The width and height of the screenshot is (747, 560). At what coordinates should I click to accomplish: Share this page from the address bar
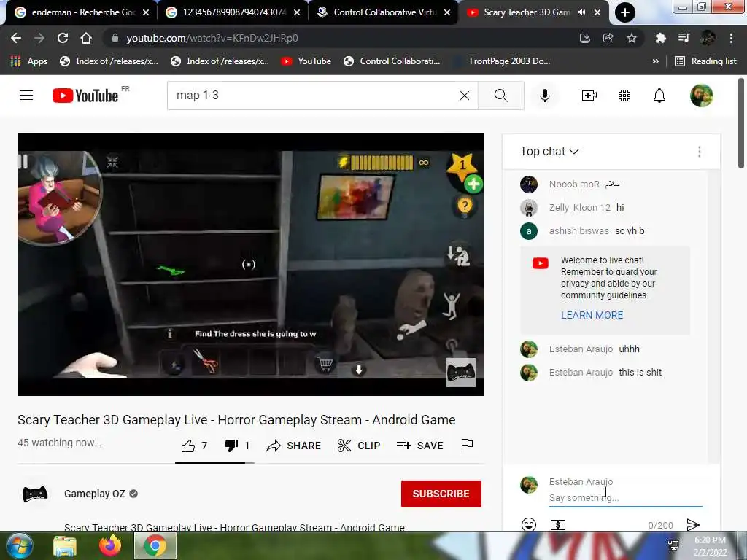click(608, 38)
